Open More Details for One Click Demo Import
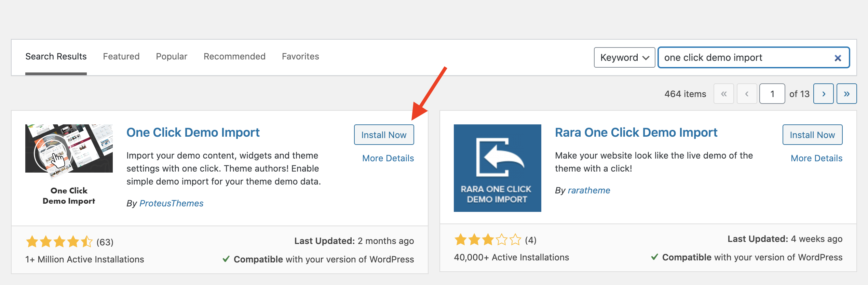Viewport: 868px width, 285px height. coord(388,158)
